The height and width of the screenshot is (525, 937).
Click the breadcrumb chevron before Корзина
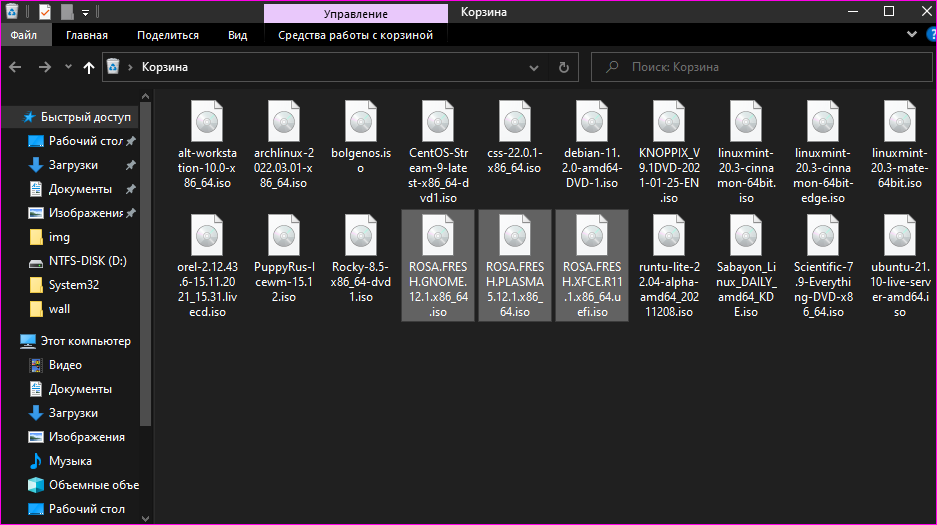click(130, 67)
